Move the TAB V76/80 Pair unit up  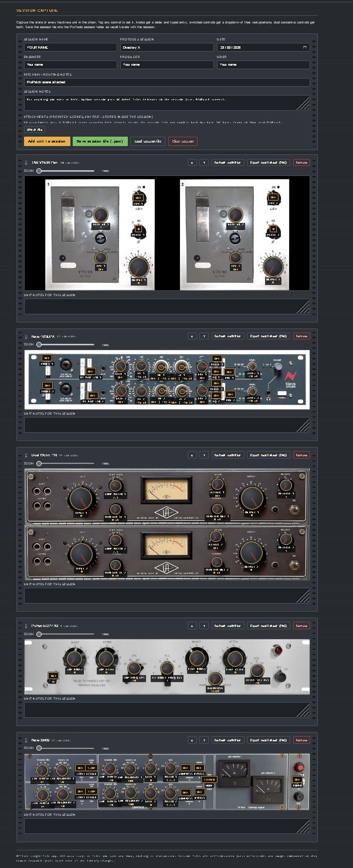click(192, 162)
